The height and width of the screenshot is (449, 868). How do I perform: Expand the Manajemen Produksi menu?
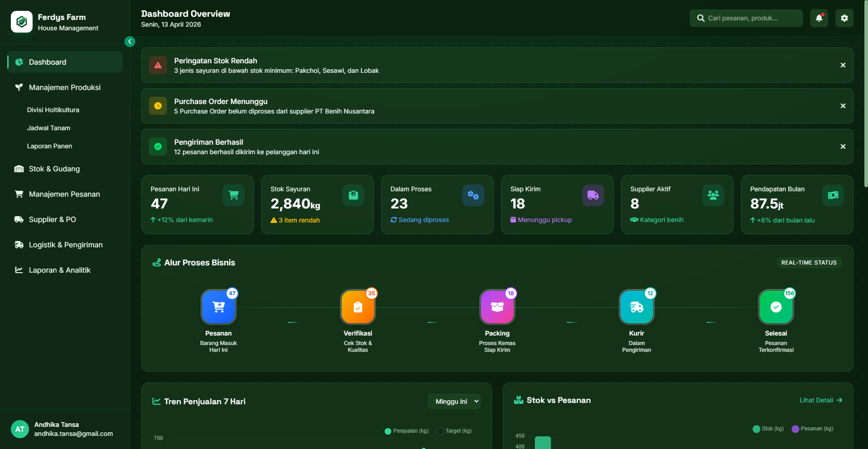click(64, 87)
